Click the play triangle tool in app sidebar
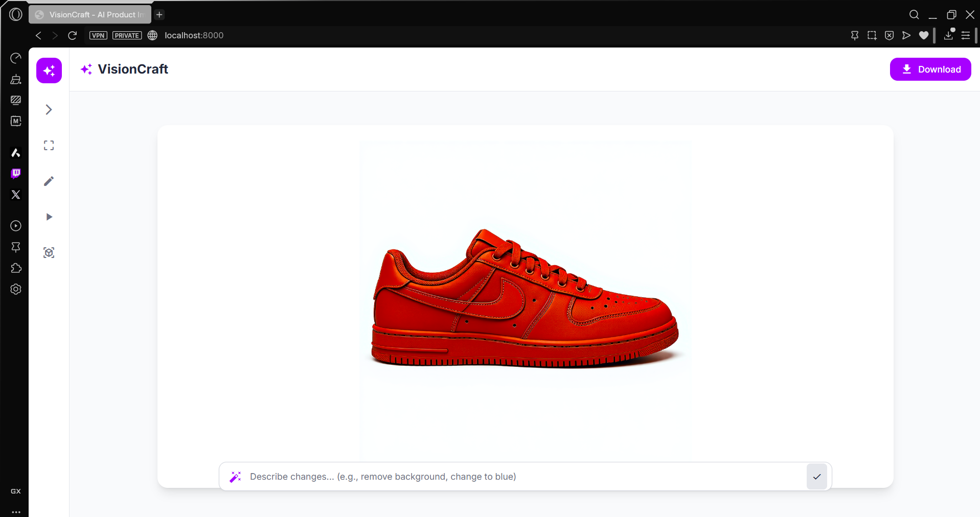 point(49,217)
